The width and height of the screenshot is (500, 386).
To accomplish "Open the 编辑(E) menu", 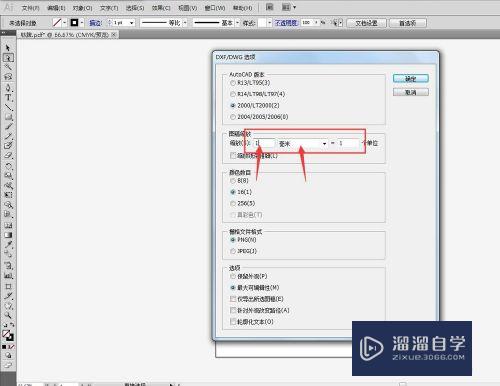I will [x=56, y=8].
